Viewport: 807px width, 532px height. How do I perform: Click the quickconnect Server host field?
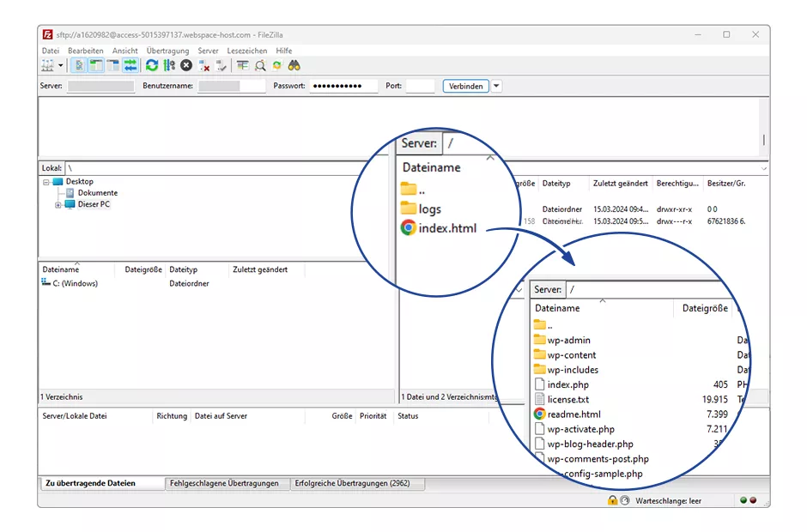(x=101, y=86)
